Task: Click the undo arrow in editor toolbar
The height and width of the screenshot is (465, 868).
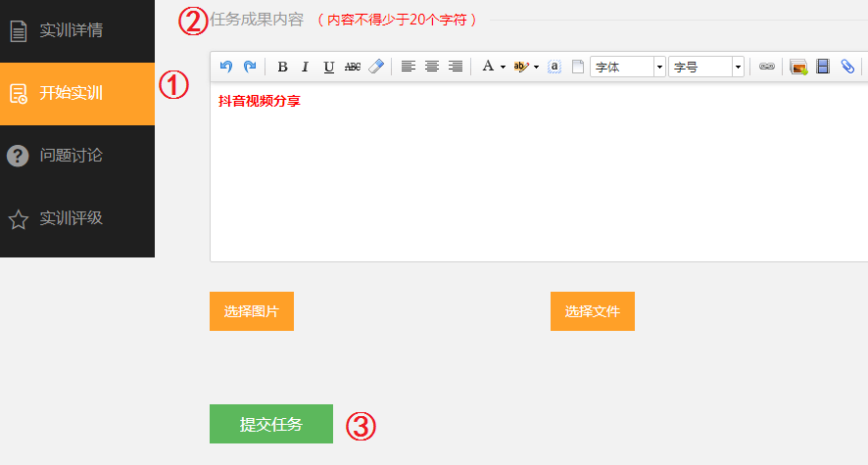Action: point(226,67)
